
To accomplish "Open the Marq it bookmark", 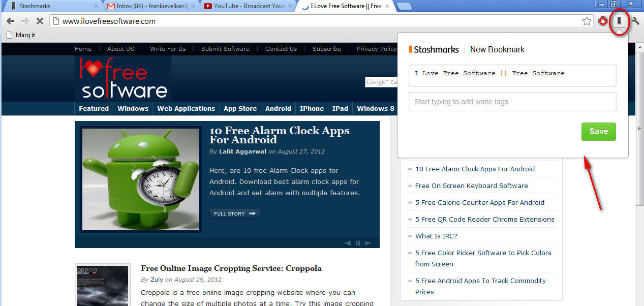I will 20,35.
